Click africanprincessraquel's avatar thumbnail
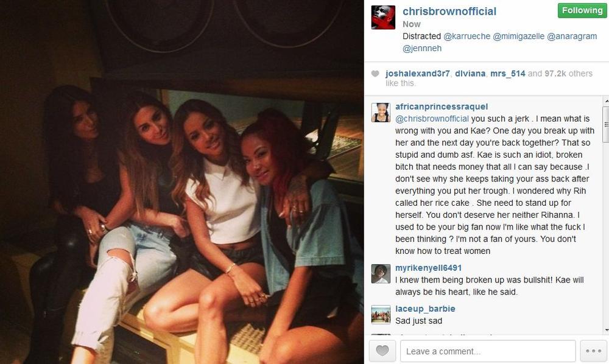 [381, 113]
